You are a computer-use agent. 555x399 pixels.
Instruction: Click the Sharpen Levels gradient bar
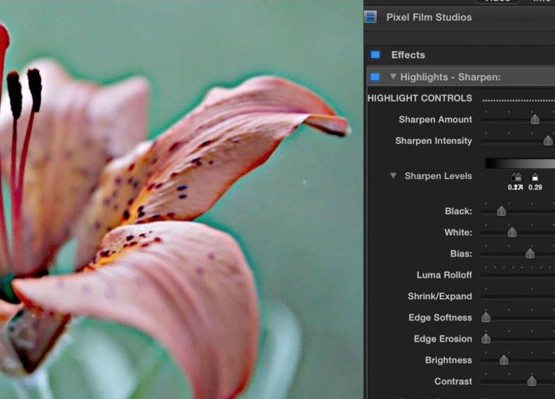pos(520,163)
